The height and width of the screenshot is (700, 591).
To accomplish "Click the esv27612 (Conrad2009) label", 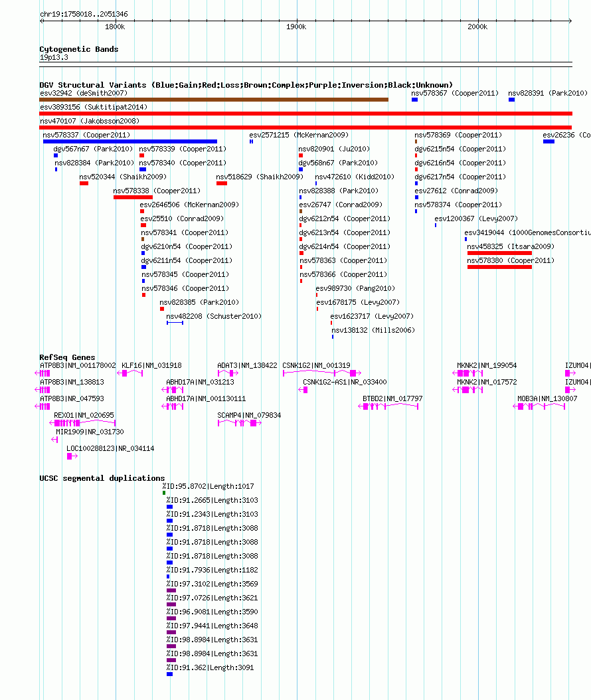I will tap(456, 191).
